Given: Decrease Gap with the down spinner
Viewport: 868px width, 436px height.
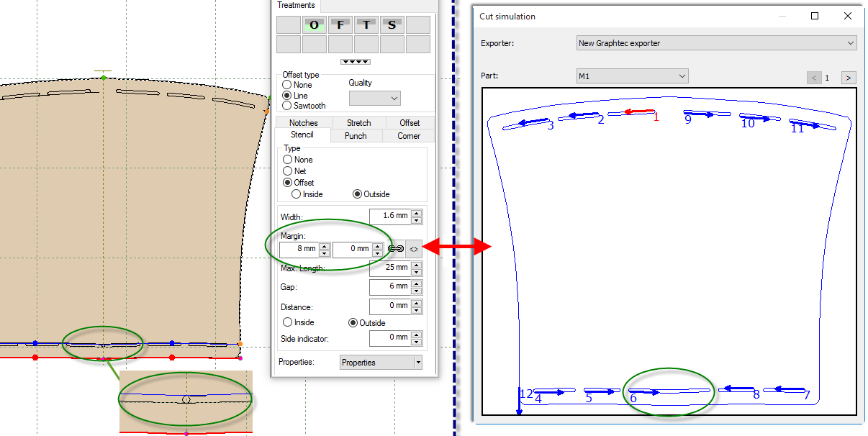Looking at the screenshot, I should click(x=417, y=290).
